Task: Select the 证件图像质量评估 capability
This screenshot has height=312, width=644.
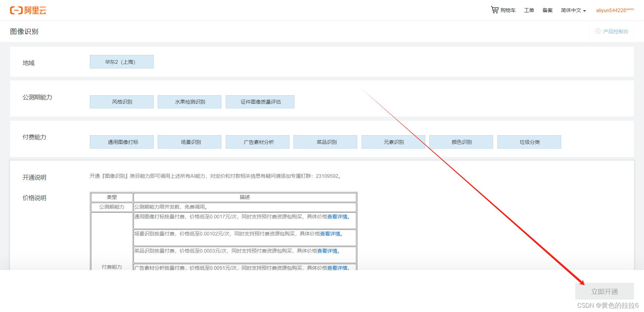Action: pos(260,102)
